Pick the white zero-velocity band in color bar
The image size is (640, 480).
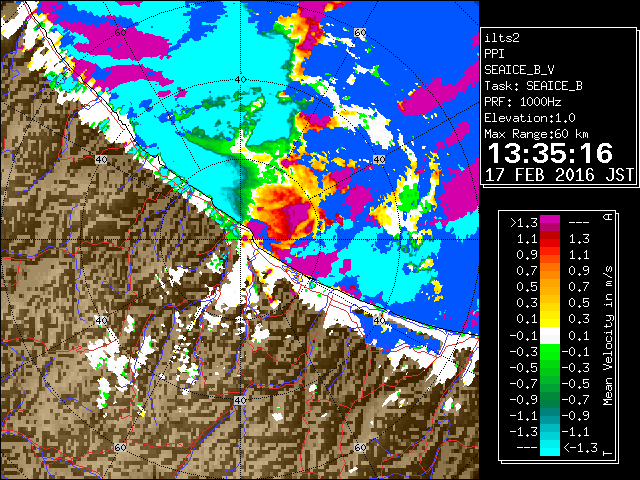tap(550, 336)
